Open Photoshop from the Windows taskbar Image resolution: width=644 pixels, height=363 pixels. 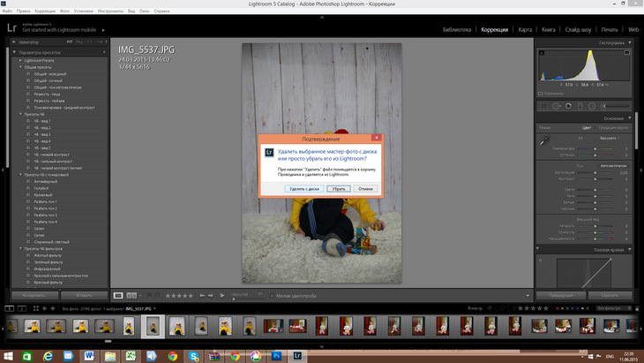[276, 354]
